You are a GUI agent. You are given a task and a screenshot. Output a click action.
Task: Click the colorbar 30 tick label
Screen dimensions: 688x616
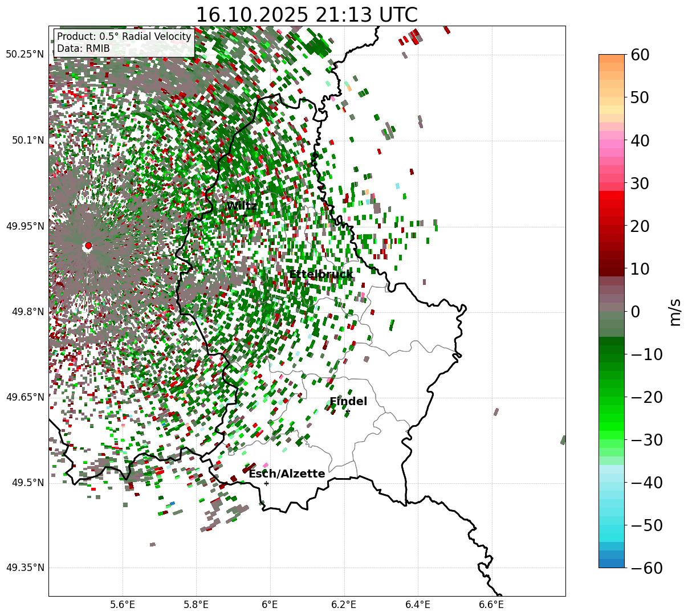(640, 183)
